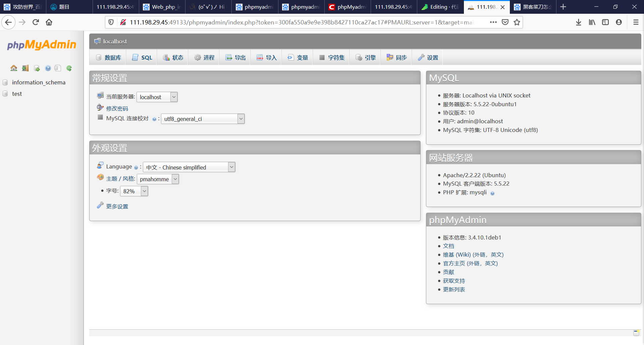This screenshot has width=644, height=345.
Task: Open the utf8_general_ci collation dropdown
Action: (x=203, y=119)
